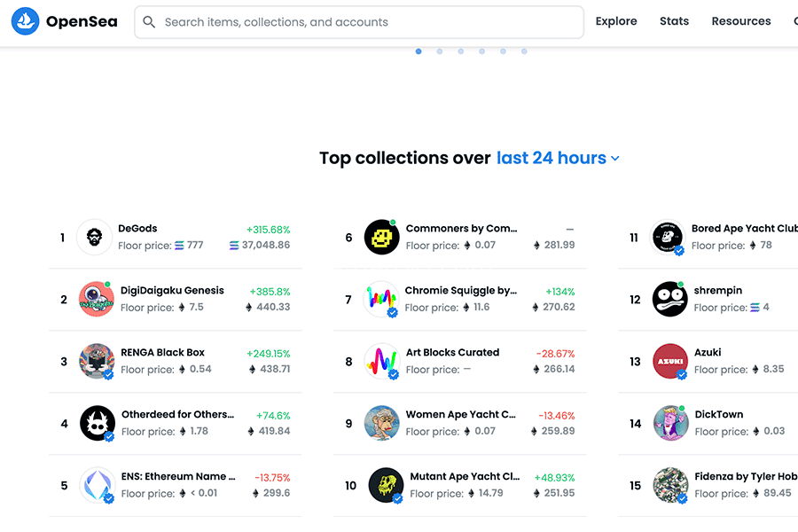Open the Art Blocks Curated link
798x532 pixels.
click(452, 353)
